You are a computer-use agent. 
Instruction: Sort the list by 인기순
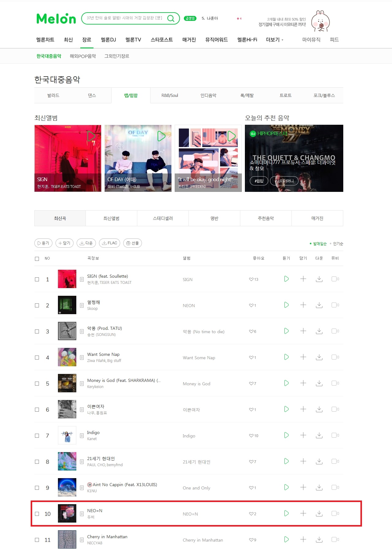pyautogui.click(x=338, y=244)
